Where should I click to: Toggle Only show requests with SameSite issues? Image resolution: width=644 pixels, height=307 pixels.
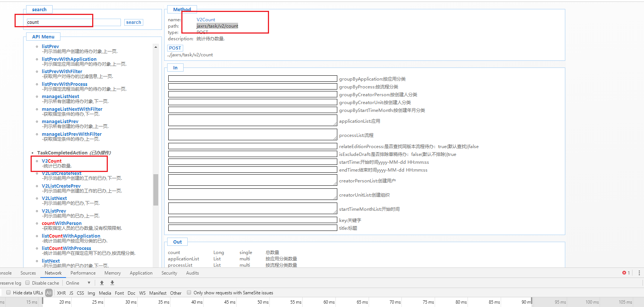click(189, 293)
